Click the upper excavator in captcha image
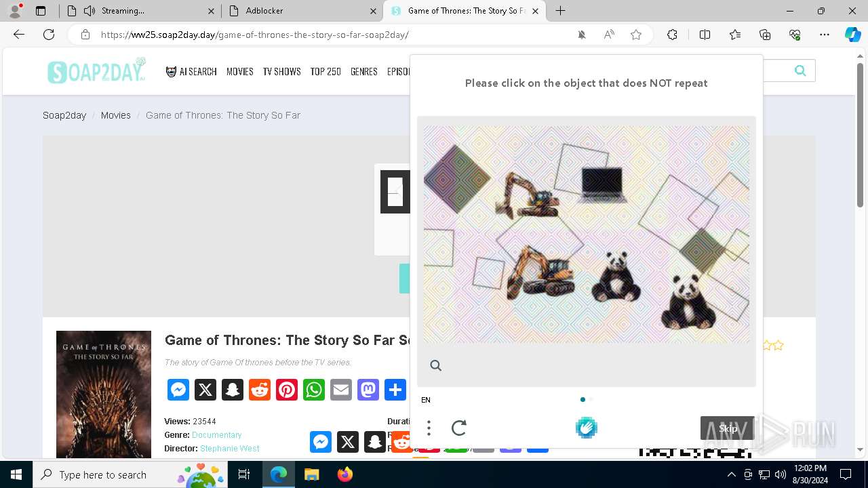This screenshot has width=868, height=488. pos(527,195)
